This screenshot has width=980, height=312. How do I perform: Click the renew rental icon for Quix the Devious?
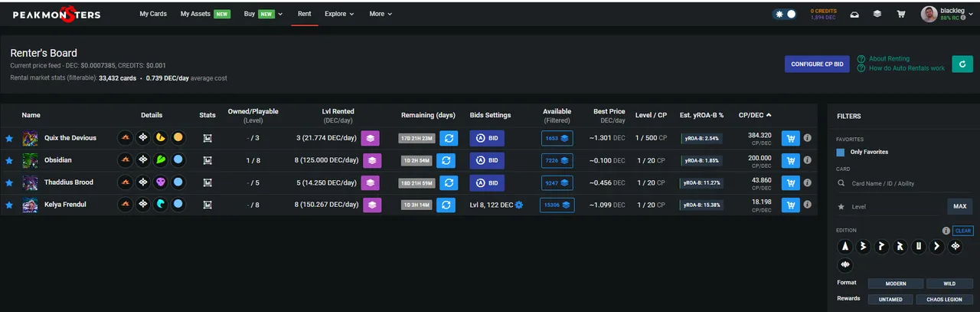click(448, 138)
